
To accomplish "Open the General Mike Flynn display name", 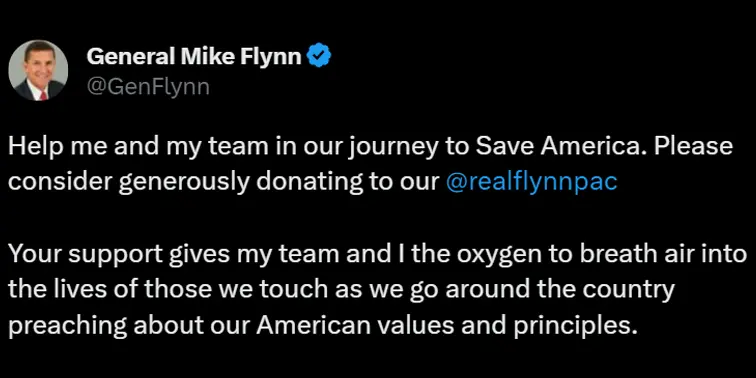I will (x=194, y=57).
